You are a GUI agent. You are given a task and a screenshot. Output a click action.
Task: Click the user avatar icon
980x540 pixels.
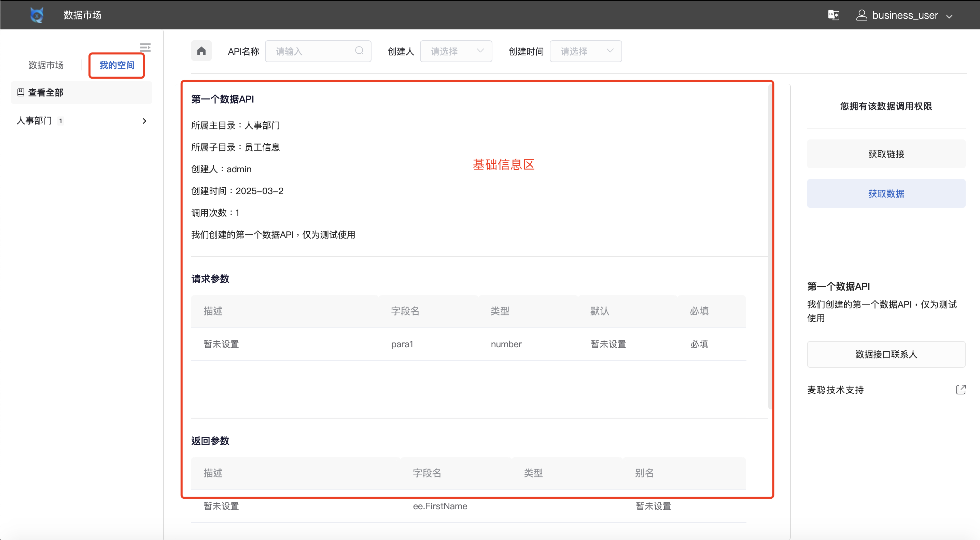point(861,15)
